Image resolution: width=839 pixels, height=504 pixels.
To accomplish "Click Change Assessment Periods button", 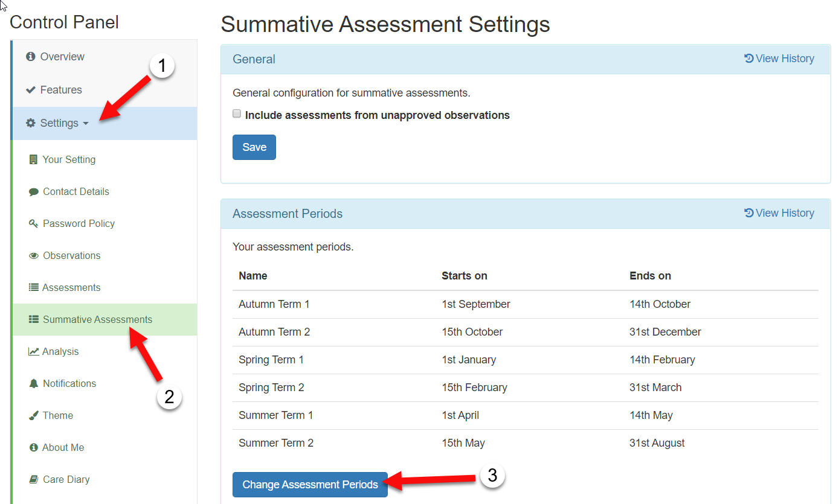I will pos(310,485).
